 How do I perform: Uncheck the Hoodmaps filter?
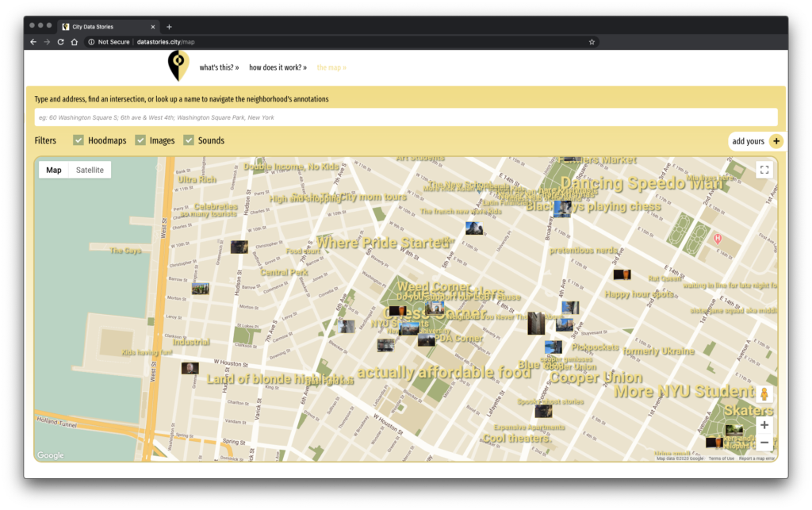pos(79,140)
